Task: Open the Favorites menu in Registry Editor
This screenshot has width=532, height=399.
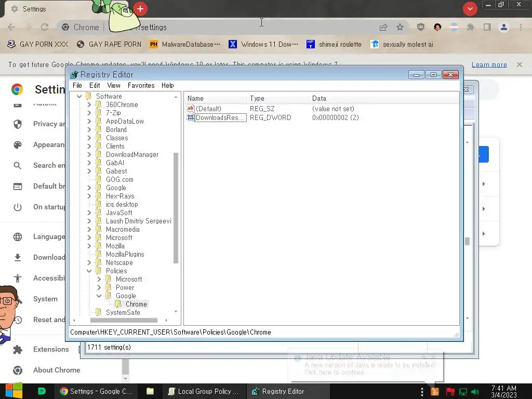Action: pos(141,86)
